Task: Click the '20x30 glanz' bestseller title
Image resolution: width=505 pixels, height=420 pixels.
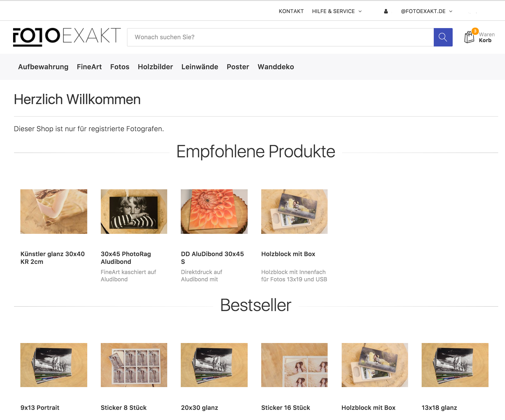Action: tap(199, 408)
